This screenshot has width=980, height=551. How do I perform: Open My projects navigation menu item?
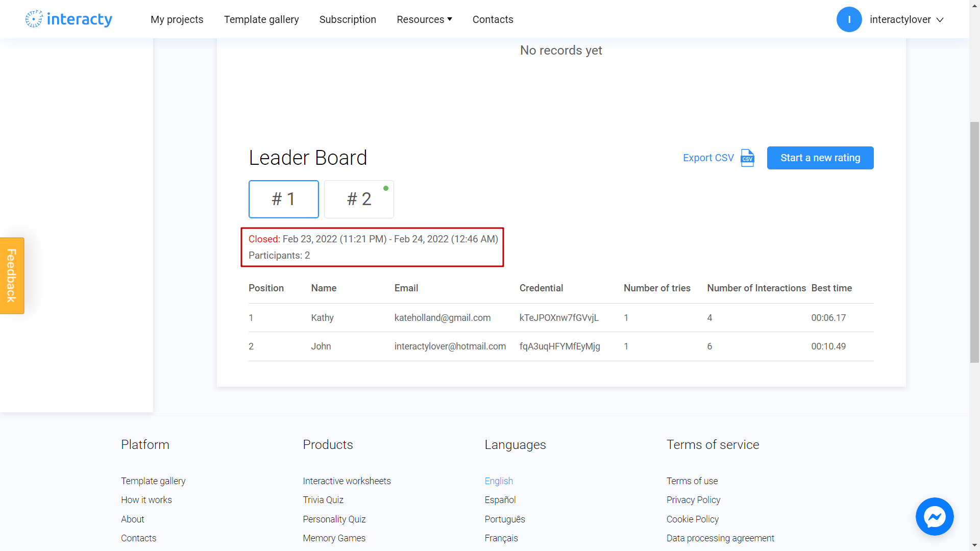pyautogui.click(x=176, y=19)
